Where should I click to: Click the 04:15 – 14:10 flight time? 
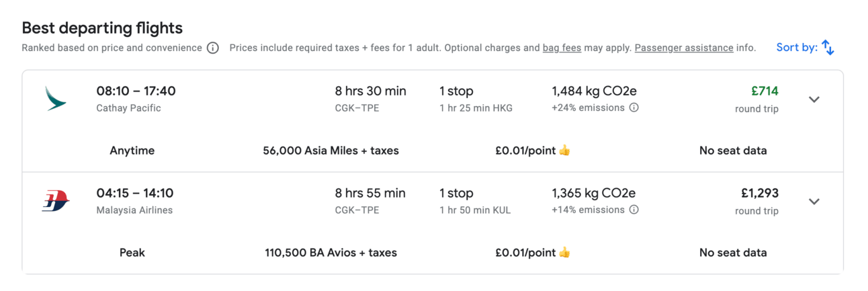[135, 193]
